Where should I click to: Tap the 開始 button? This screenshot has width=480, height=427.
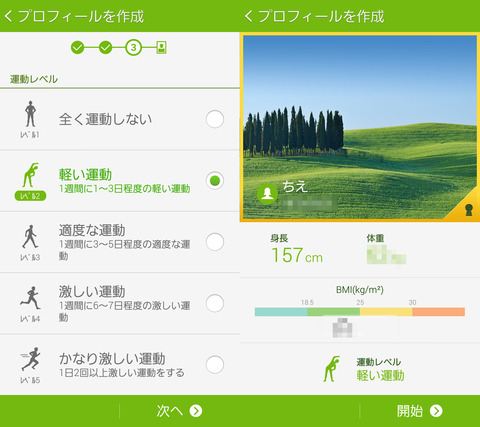click(420, 411)
